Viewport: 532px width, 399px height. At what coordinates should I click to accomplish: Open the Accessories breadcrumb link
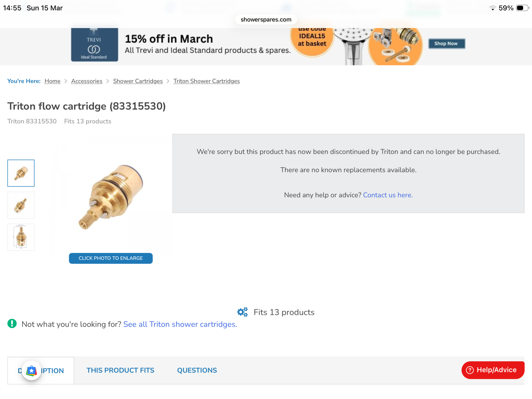coord(87,81)
